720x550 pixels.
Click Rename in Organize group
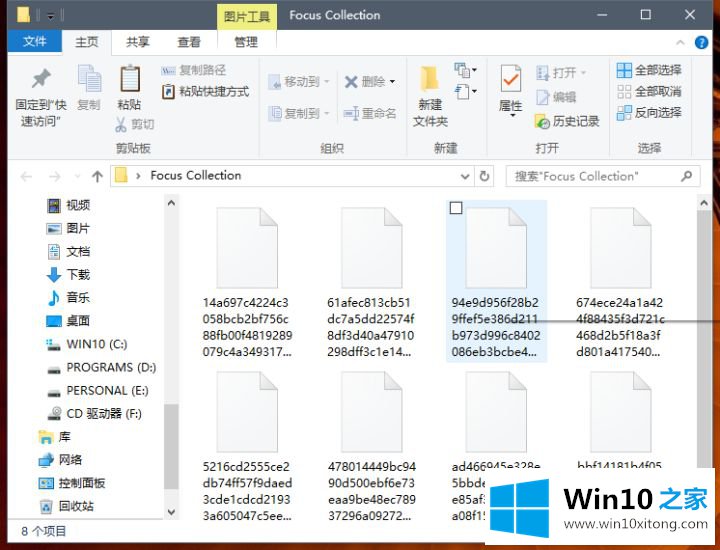pos(370,113)
